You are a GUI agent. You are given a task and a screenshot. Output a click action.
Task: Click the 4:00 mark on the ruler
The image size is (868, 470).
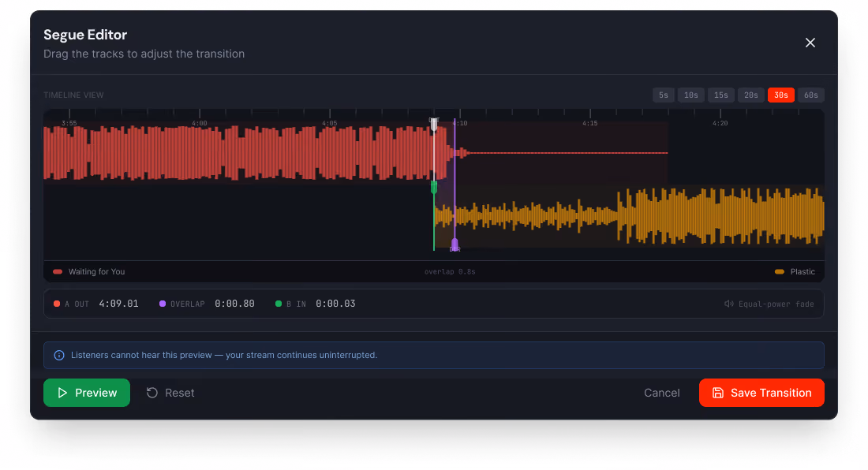pos(200,123)
